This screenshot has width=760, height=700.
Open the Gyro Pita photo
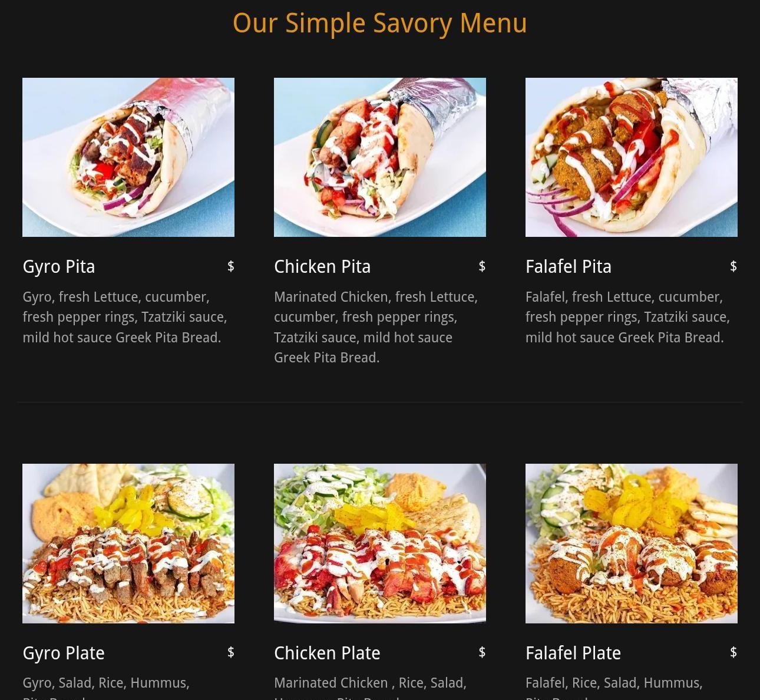point(128,157)
